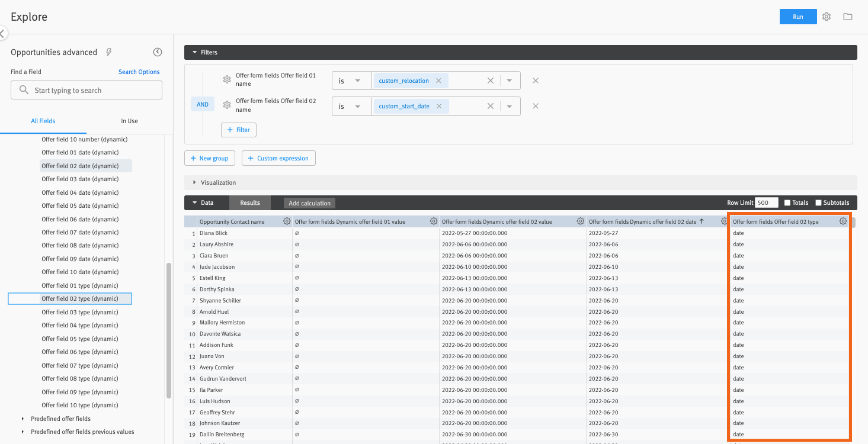Image resolution: width=868 pixels, height=444 pixels.
Task: Open the folder icon in the top right
Action: click(x=848, y=17)
